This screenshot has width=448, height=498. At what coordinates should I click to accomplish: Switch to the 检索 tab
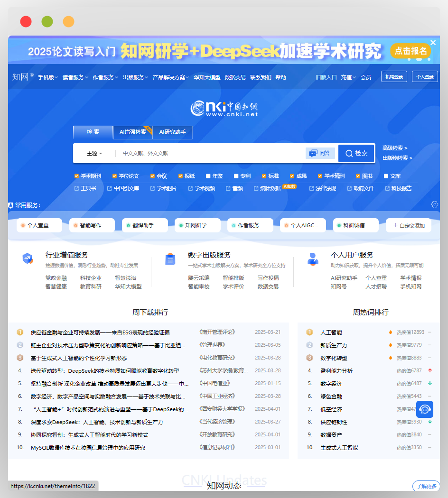click(93, 132)
